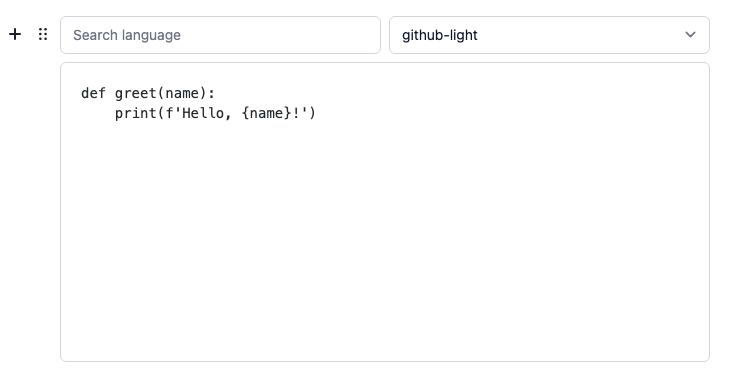Click indentation before the print statement
This screenshot has width=734, height=392.
point(98,113)
